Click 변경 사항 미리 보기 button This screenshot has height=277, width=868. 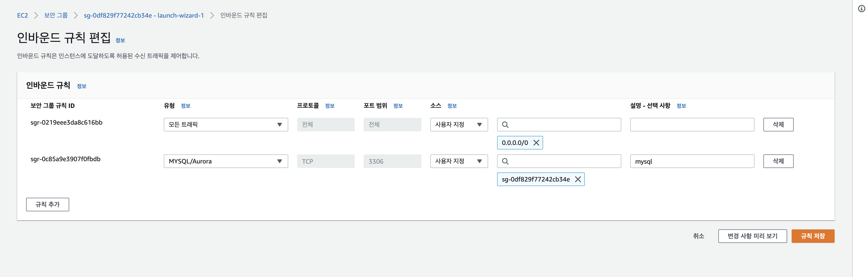pyautogui.click(x=752, y=236)
